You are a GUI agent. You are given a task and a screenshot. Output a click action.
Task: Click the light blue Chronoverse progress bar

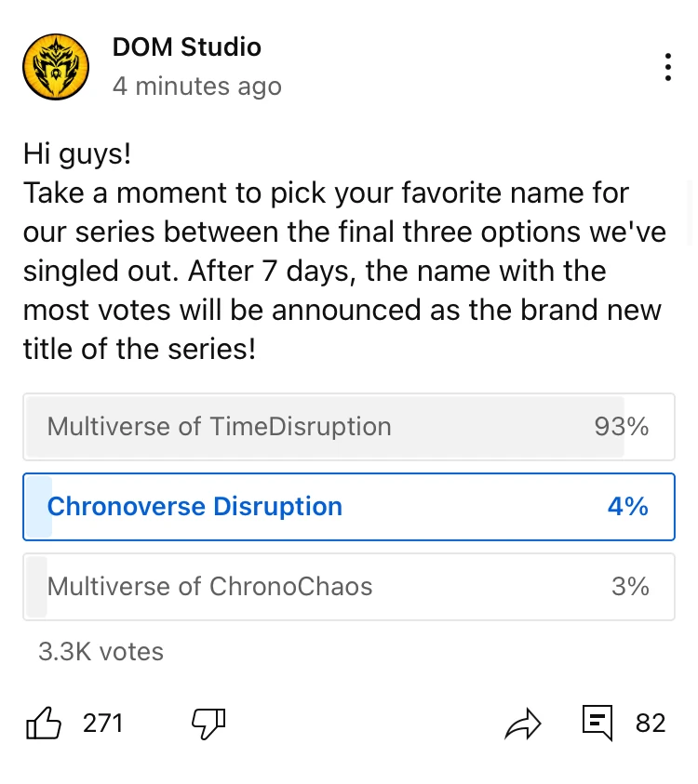[x=37, y=507]
